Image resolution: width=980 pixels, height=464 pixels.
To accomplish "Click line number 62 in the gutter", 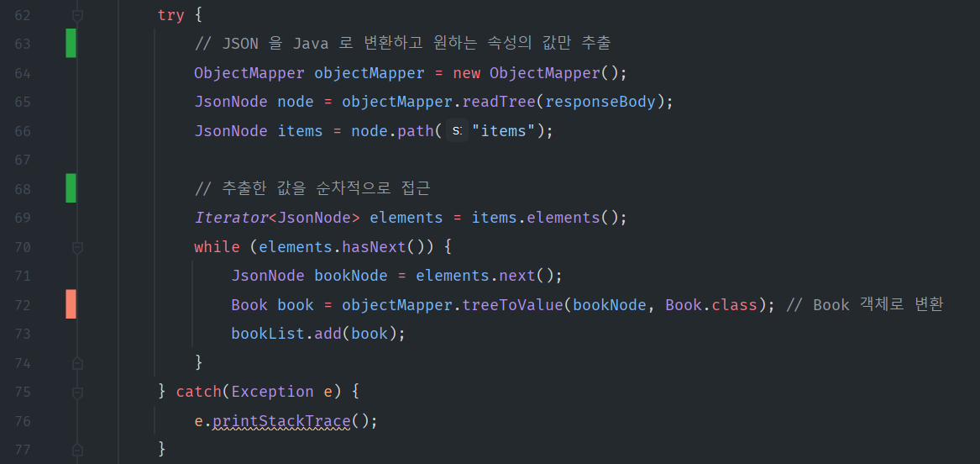I will [23, 15].
